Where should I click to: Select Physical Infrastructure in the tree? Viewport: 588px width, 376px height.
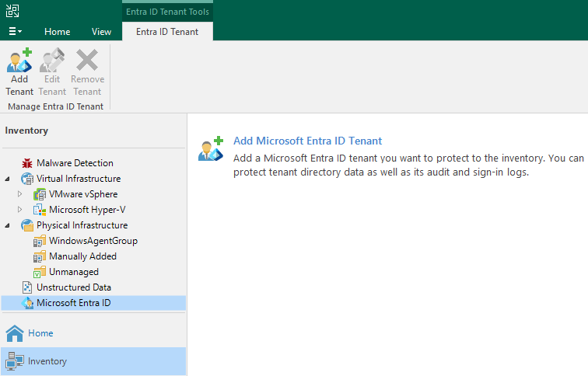tap(82, 225)
